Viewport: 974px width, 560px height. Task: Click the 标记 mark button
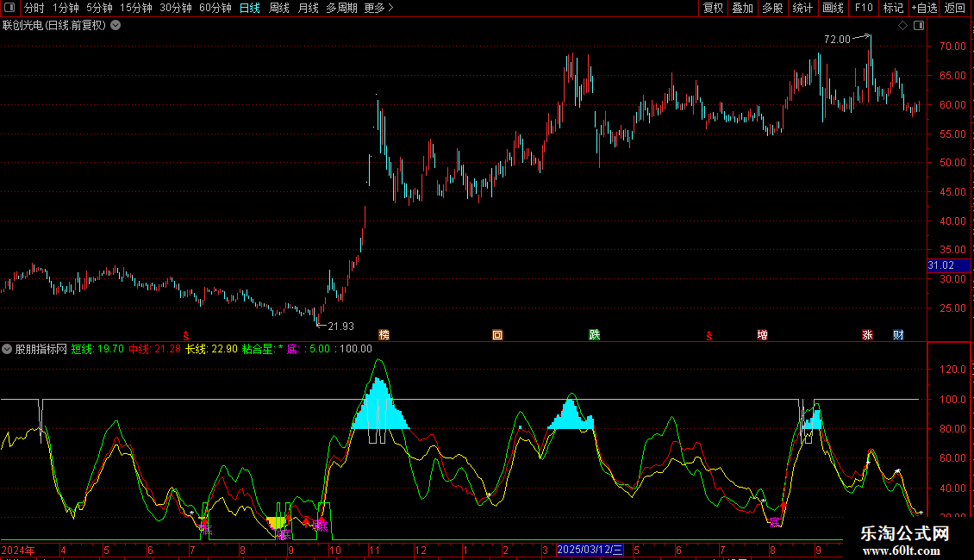[x=893, y=8]
